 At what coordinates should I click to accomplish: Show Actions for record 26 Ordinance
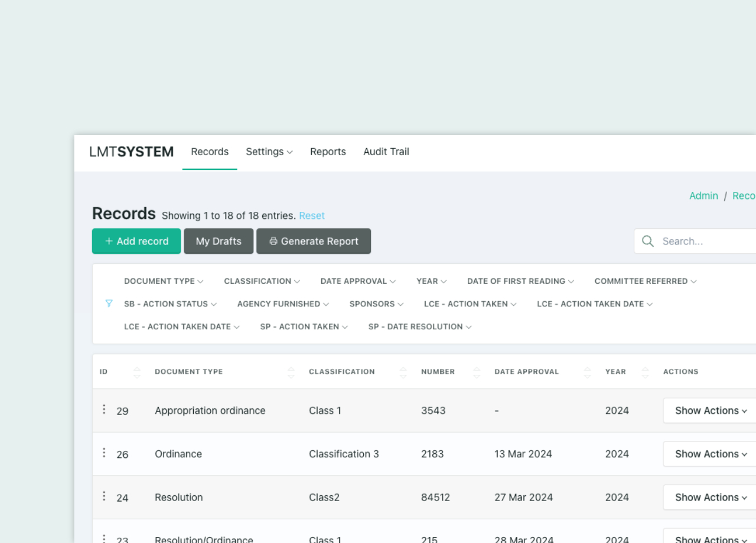711,454
